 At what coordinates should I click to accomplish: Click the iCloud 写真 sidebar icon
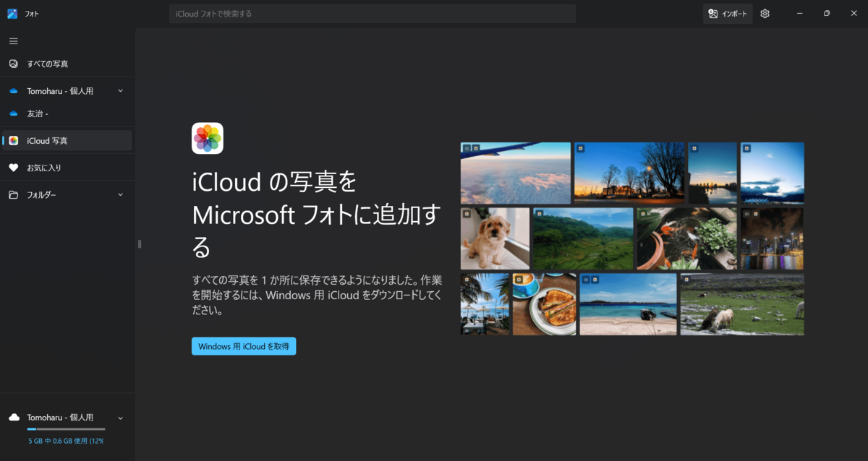click(13, 140)
